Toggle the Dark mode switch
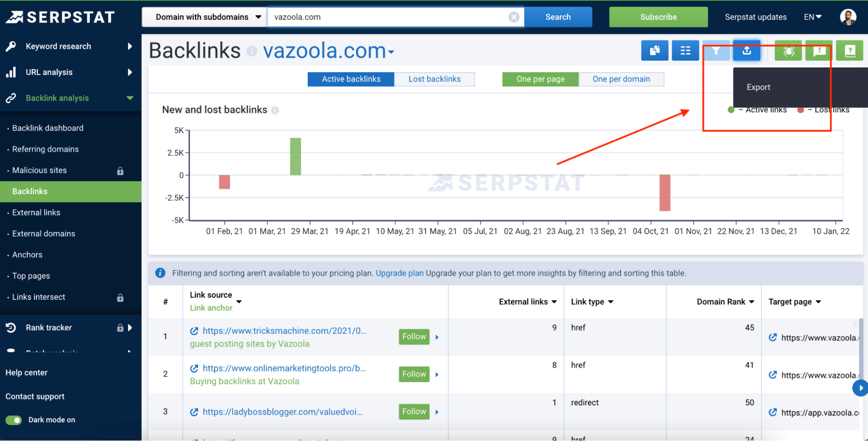 pyautogui.click(x=13, y=420)
